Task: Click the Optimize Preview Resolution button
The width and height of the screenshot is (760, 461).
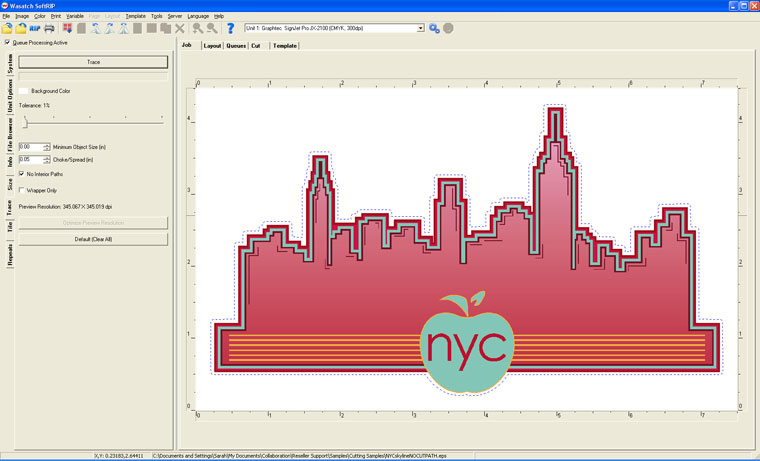Action: pyautogui.click(x=93, y=223)
